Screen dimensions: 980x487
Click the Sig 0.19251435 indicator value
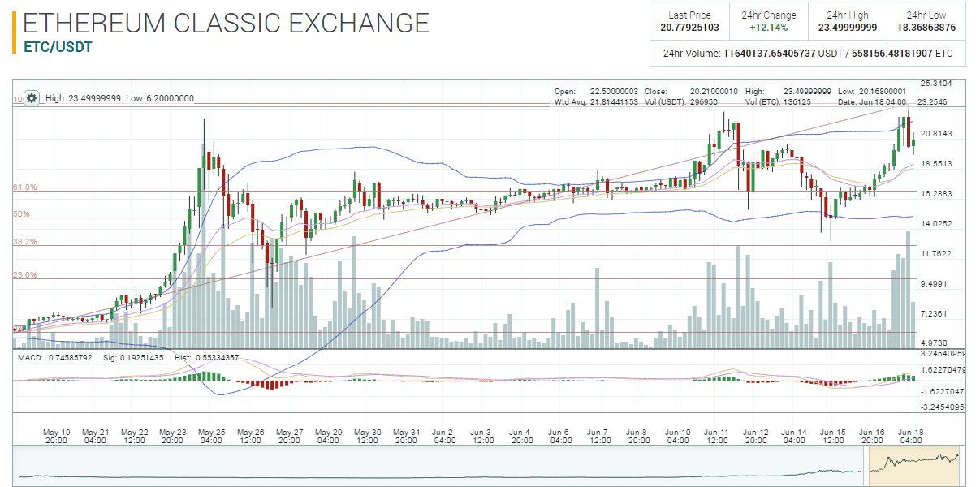[133, 358]
